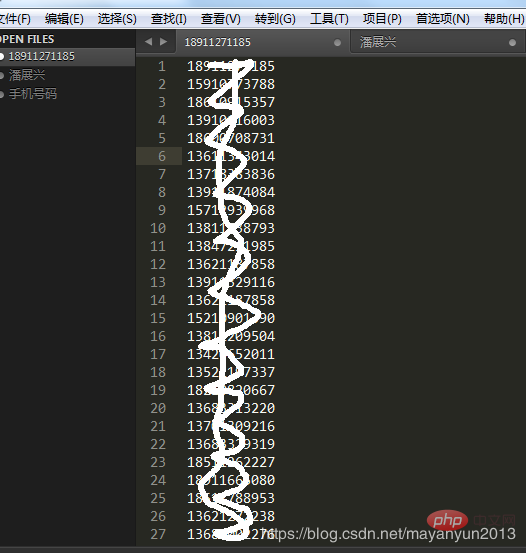Image resolution: width=526 pixels, height=553 pixels.
Task: Open the 首选项(N) menu
Action: (x=443, y=19)
